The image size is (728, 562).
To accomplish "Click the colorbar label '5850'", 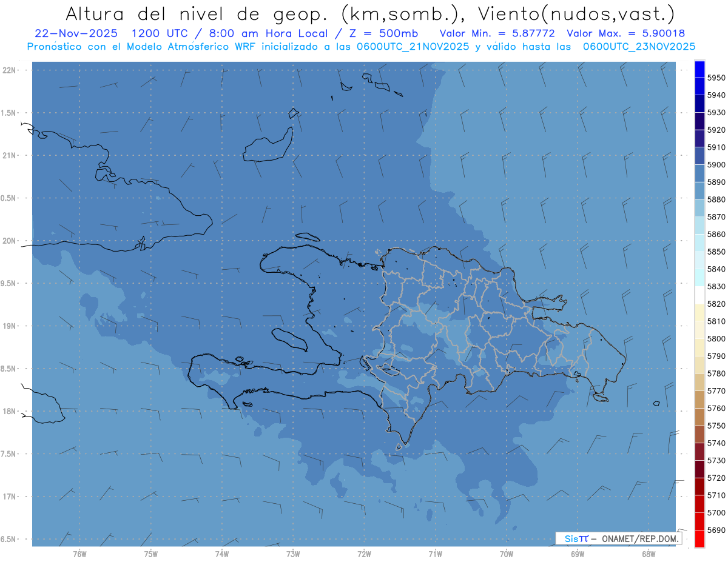I will [716, 252].
